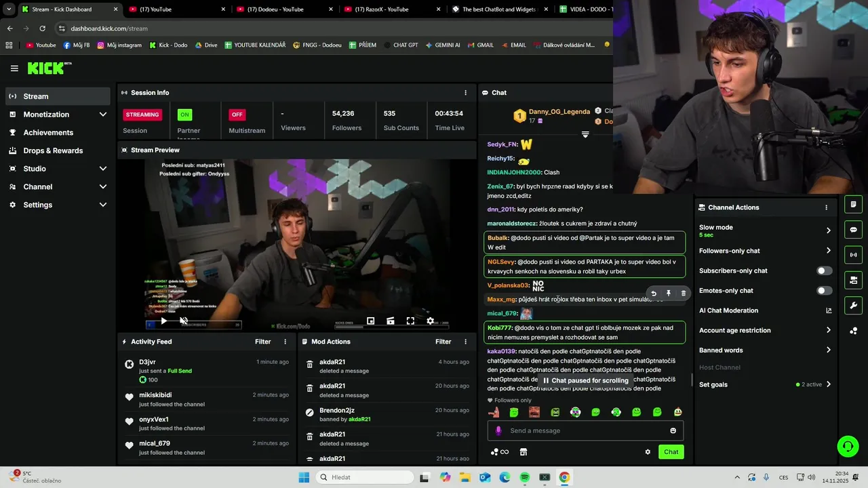Screen dimensions: 868x488
Task: Click the STREAMING session badge
Action: point(142,115)
